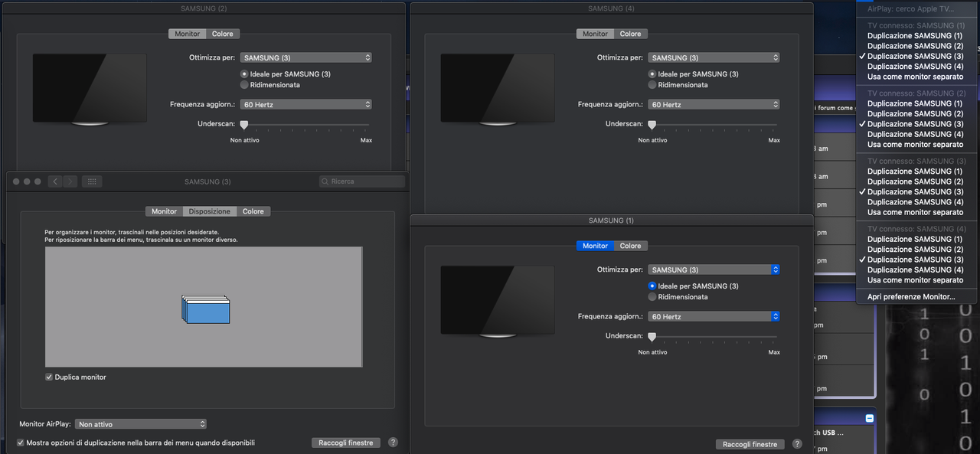Open Frequenza aggiorn. dropdown in SAMSUNG (2) window
The width and height of the screenshot is (980, 454).
tap(306, 104)
